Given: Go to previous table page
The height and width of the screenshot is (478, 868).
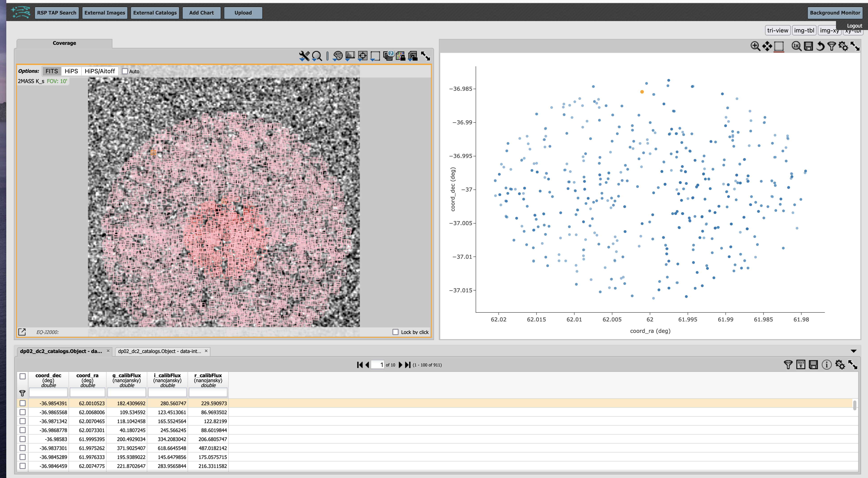Looking at the screenshot, I should tap(367, 365).
